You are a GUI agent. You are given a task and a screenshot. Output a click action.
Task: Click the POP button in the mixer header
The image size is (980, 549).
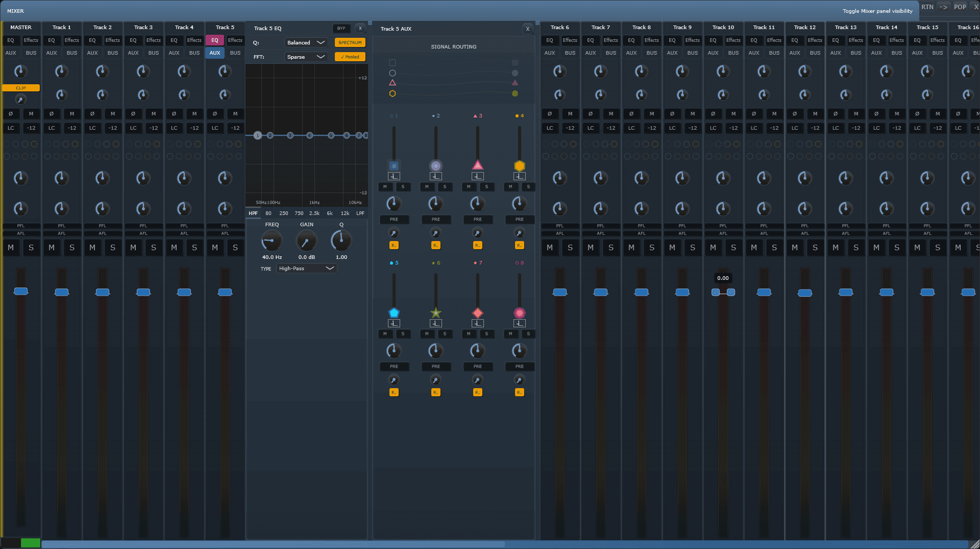tap(960, 7)
